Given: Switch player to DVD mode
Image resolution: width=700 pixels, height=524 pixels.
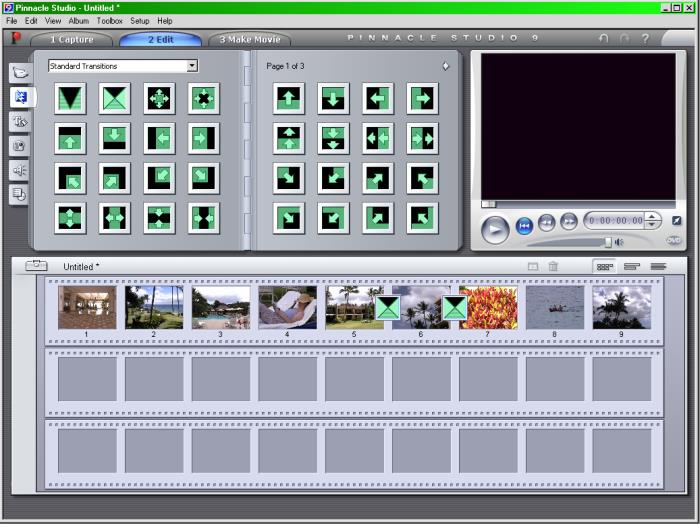Looking at the screenshot, I should (674, 241).
